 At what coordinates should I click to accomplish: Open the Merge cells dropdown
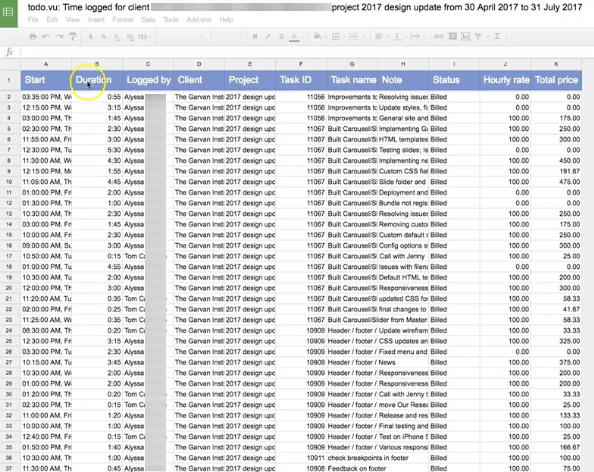[356, 37]
